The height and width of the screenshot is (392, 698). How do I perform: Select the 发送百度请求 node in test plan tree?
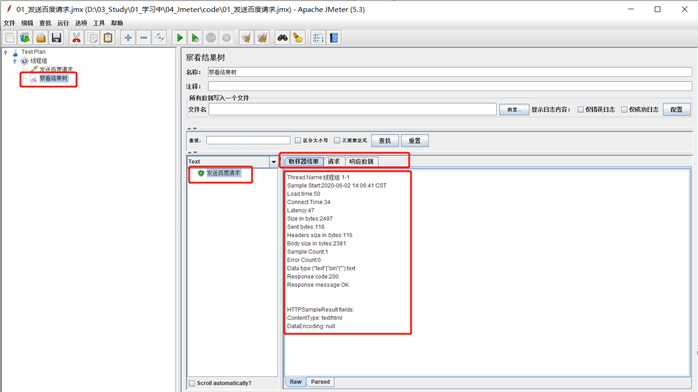coord(56,69)
